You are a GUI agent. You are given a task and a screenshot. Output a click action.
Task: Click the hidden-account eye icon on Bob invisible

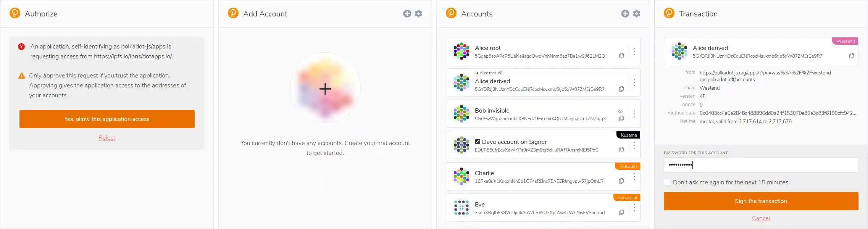(x=621, y=111)
